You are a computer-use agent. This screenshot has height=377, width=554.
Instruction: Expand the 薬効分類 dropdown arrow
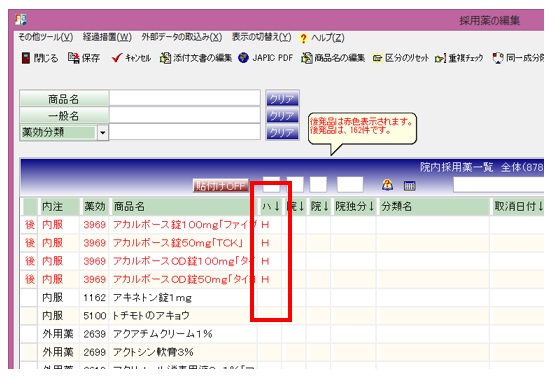pyautogui.click(x=102, y=133)
